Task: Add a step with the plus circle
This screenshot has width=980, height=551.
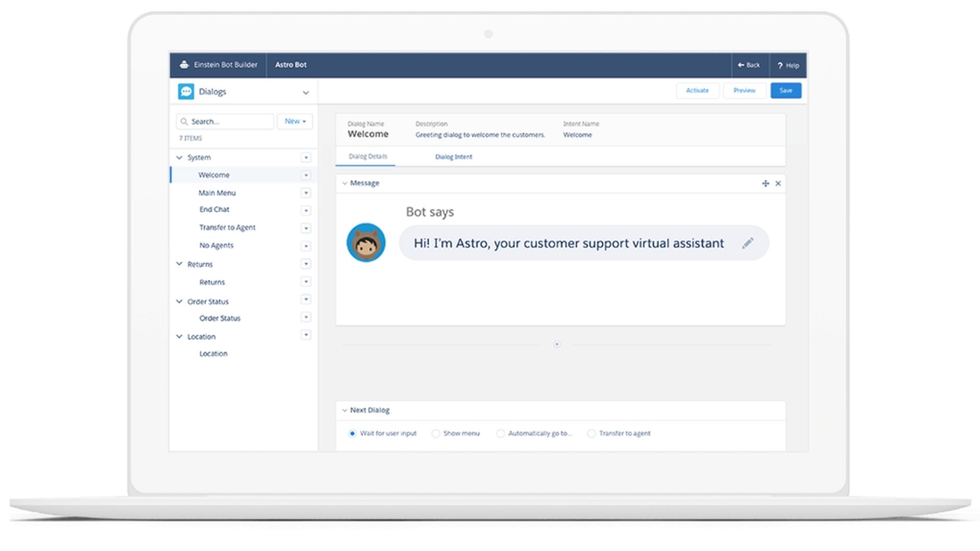Action: click(557, 344)
